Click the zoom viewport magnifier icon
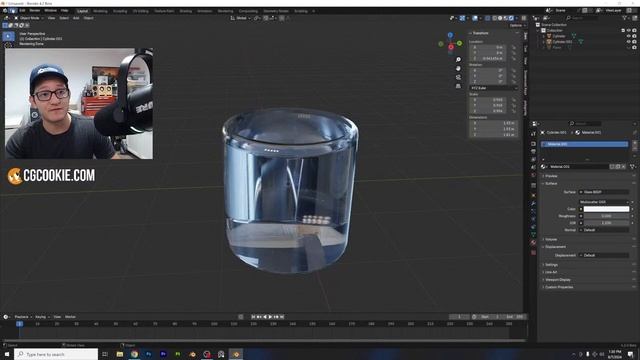 458,60
